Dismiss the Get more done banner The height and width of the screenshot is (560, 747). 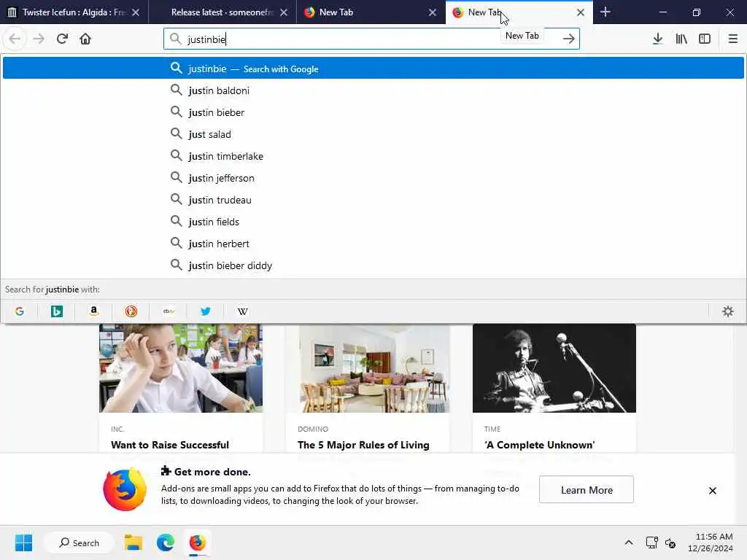point(712,491)
